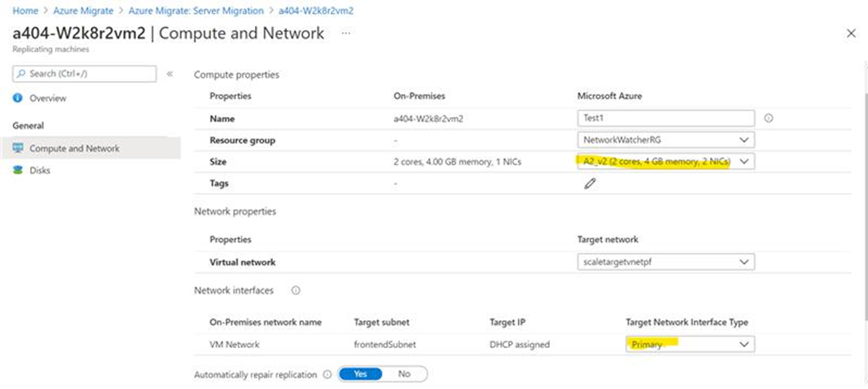Screen dimensions: 868x389
Task: Open Azure Migrate: Server Migration breadcrumb
Action: (x=196, y=11)
